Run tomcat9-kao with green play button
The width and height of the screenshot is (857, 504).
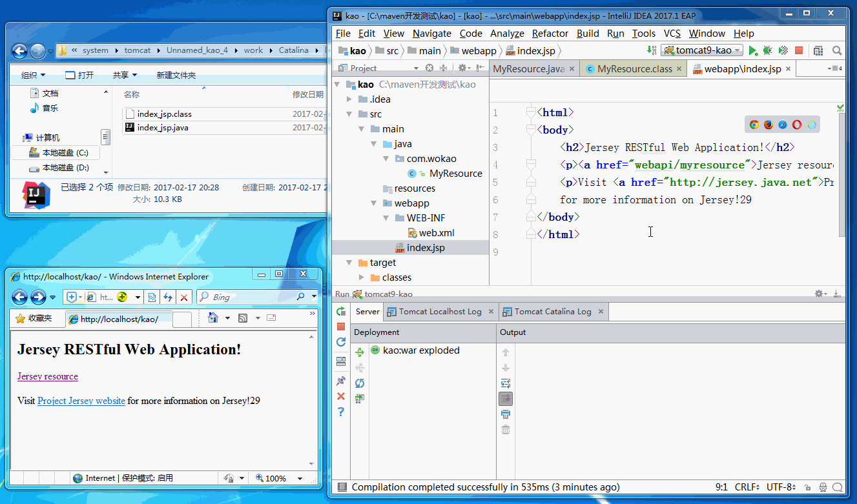click(753, 50)
